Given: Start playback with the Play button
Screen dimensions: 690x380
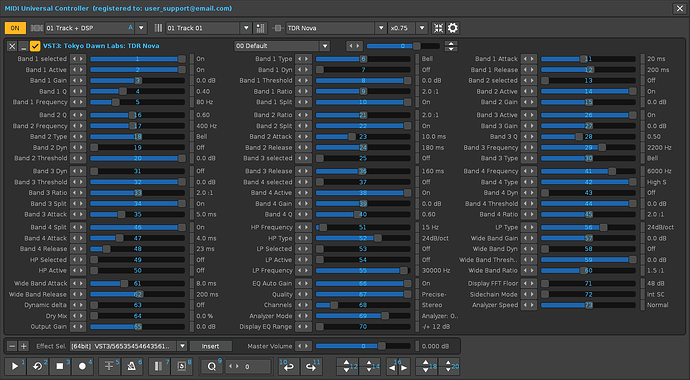Looking at the screenshot, I should point(15,366).
